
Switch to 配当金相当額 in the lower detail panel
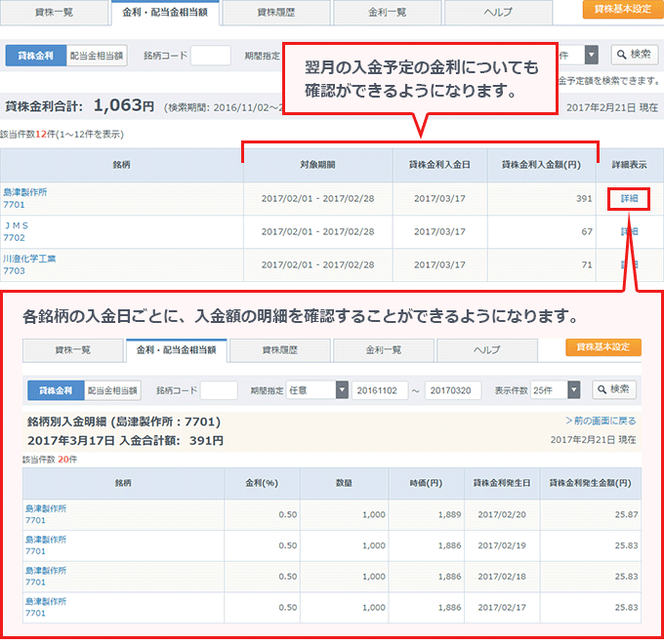point(112,390)
